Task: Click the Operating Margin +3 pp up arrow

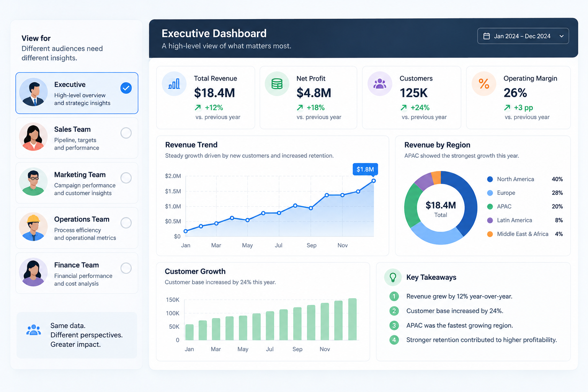Action: click(x=507, y=108)
